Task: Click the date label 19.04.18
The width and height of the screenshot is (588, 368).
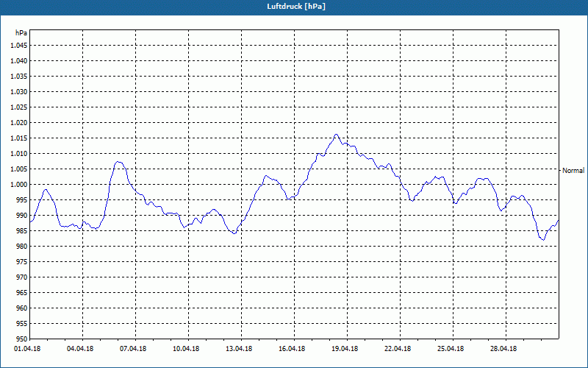Action: coord(345,349)
